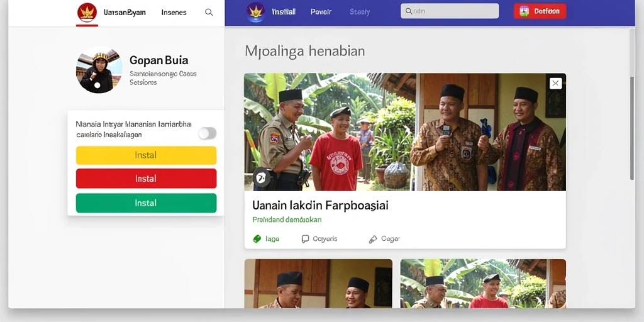Click the pencil icon beside Cagar
Screen dimensions: 644x322
click(373, 239)
